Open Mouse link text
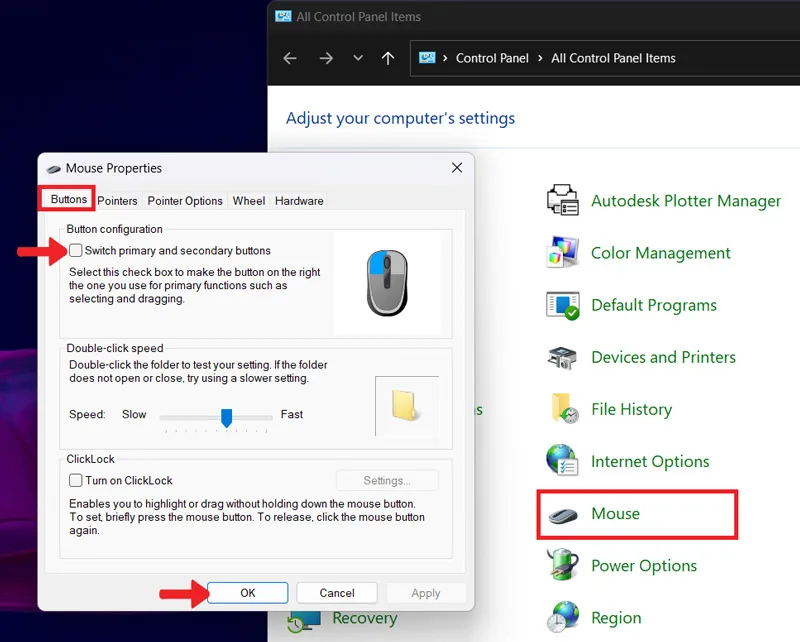 [x=615, y=513]
